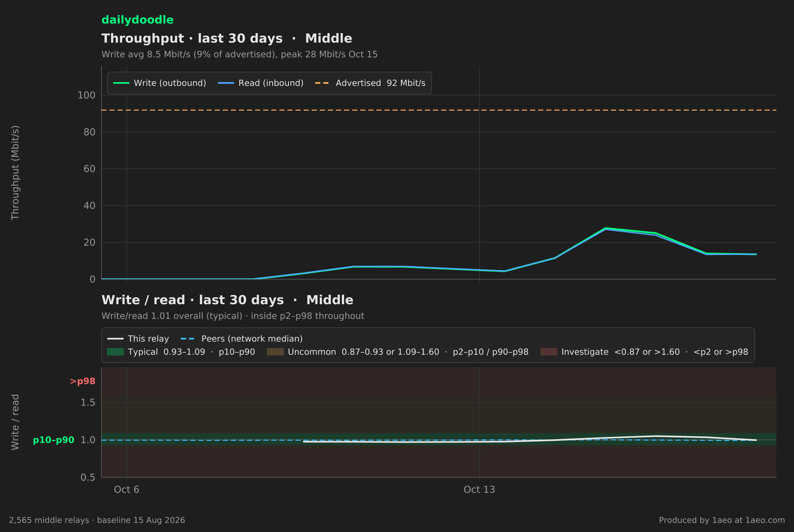Select the Throughput last 30 days title
This screenshot has width=794, height=532.
(x=227, y=39)
